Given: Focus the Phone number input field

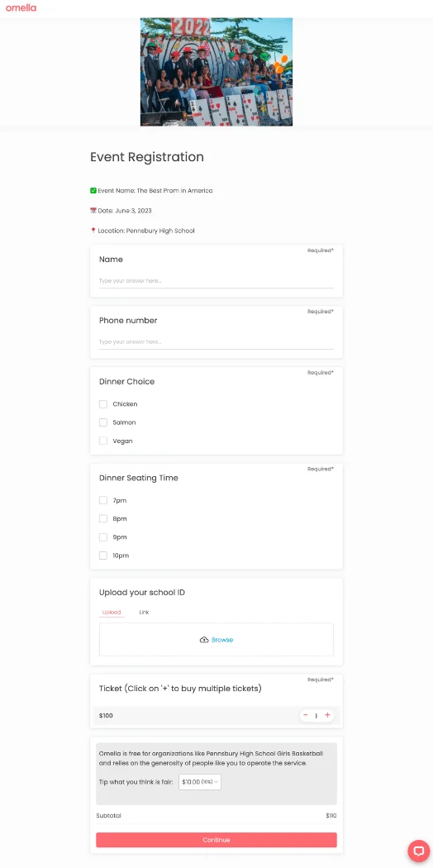Looking at the screenshot, I should tap(216, 342).
